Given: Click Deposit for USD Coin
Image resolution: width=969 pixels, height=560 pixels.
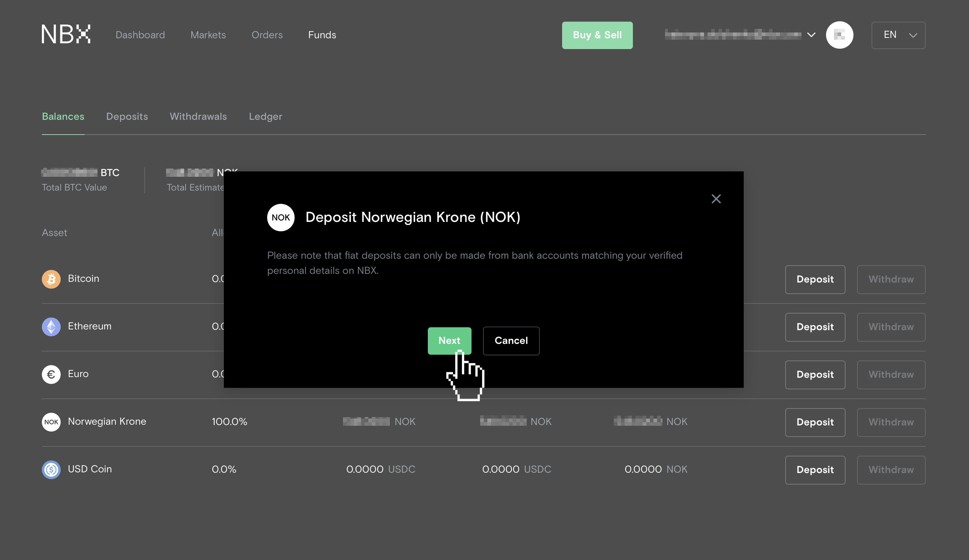Looking at the screenshot, I should pos(815,470).
